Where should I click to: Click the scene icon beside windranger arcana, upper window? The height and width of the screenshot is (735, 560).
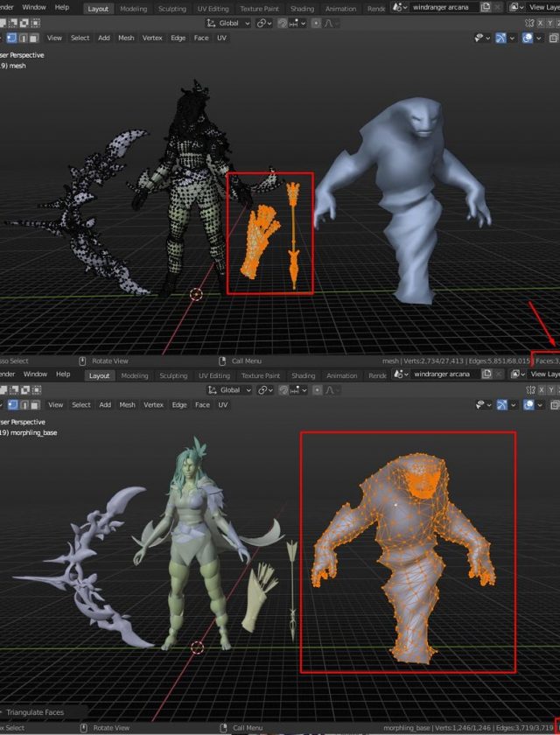[400, 7]
